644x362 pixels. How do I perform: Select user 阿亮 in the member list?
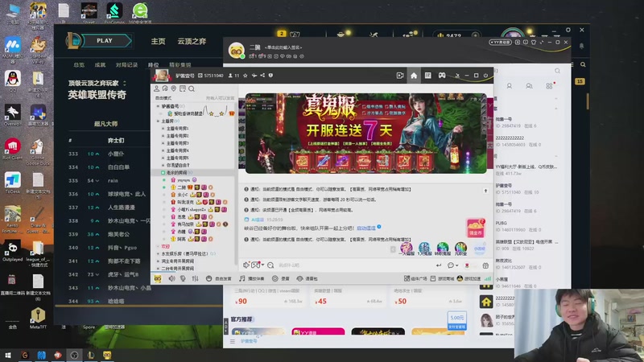[x=181, y=239]
